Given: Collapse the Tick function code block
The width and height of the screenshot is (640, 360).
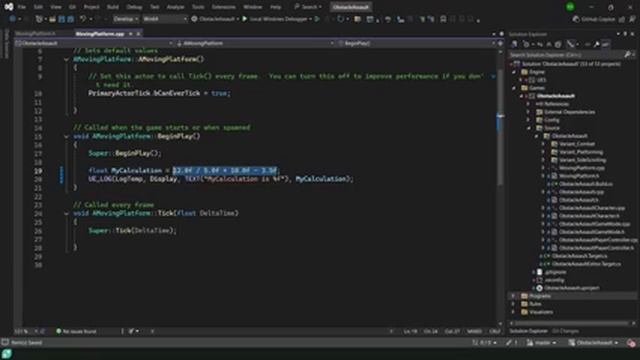Looking at the screenshot, I should tap(66, 213).
